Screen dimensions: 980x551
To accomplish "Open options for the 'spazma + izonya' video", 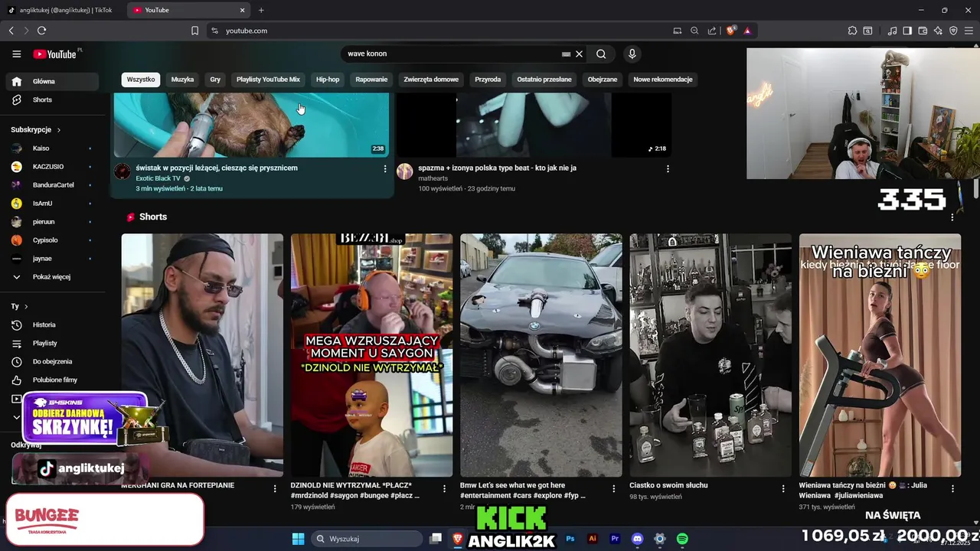I will tap(668, 168).
